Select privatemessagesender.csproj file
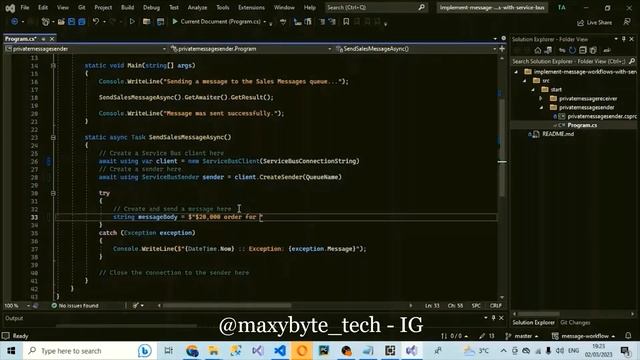 pyautogui.click(x=602, y=116)
